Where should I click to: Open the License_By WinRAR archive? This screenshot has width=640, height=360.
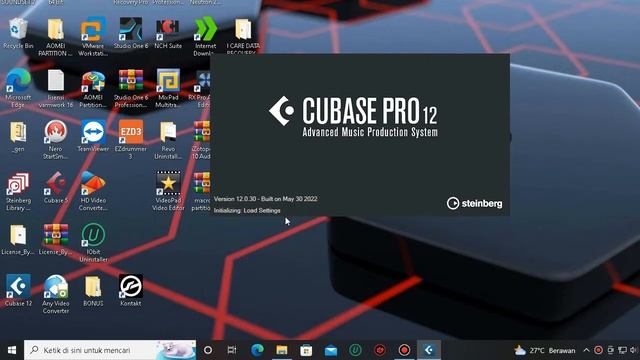click(x=56, y=240)
